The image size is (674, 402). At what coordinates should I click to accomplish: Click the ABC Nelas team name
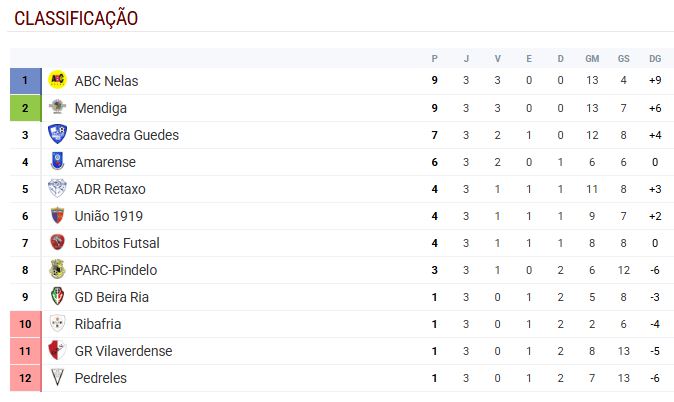tap(106, 81)
